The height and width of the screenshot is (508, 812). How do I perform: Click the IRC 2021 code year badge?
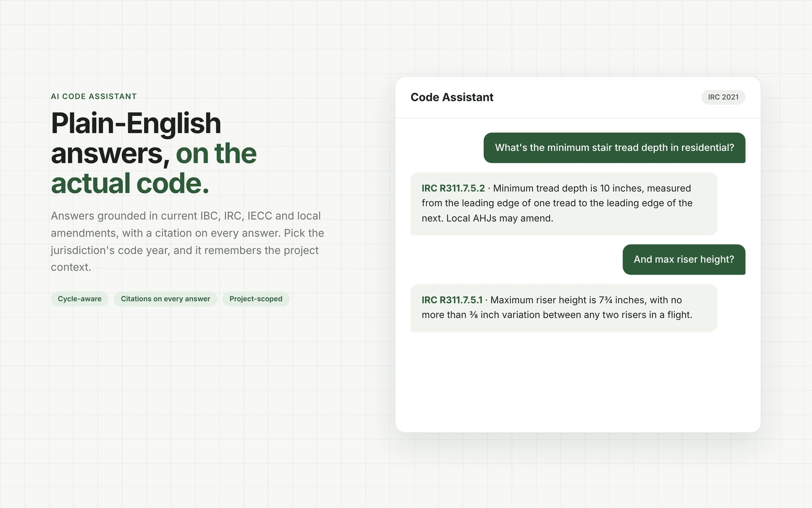(x=723, y=97)
